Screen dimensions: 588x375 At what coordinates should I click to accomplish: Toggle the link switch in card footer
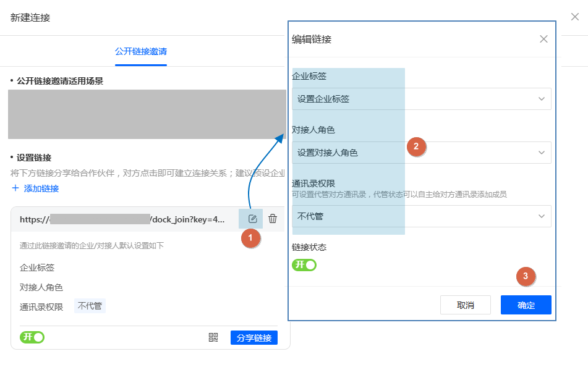pyautogui.click(x=32, y=337)
